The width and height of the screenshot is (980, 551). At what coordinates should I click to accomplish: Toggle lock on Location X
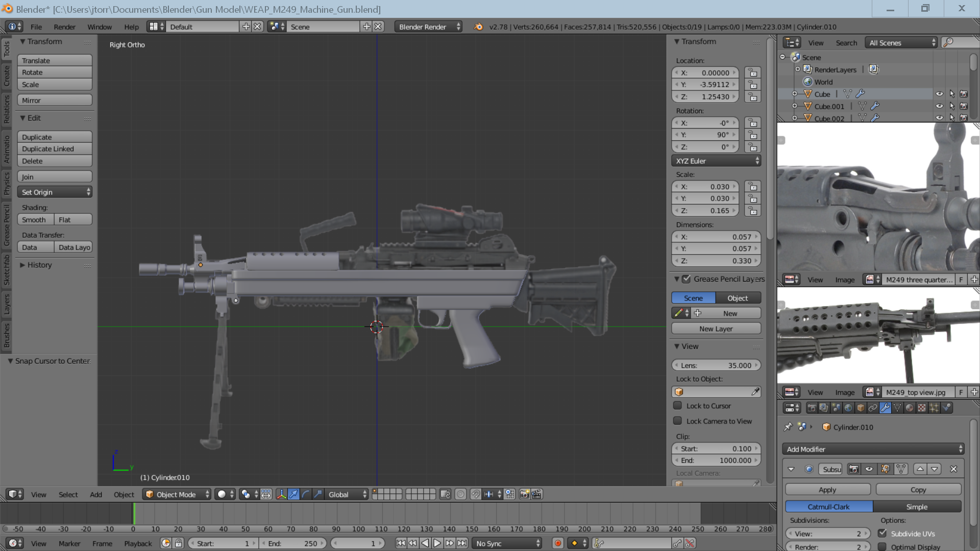tap(753, 73)
